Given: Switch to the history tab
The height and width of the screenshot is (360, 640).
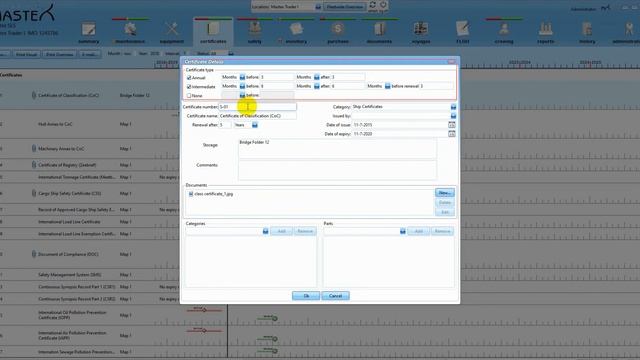Looking at the screenshot, I should tap(587, 33).
